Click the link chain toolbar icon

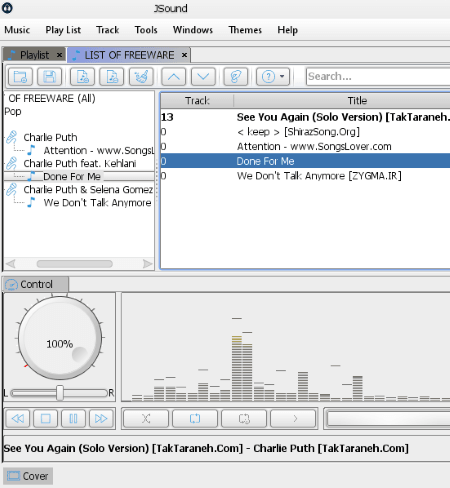236,77
